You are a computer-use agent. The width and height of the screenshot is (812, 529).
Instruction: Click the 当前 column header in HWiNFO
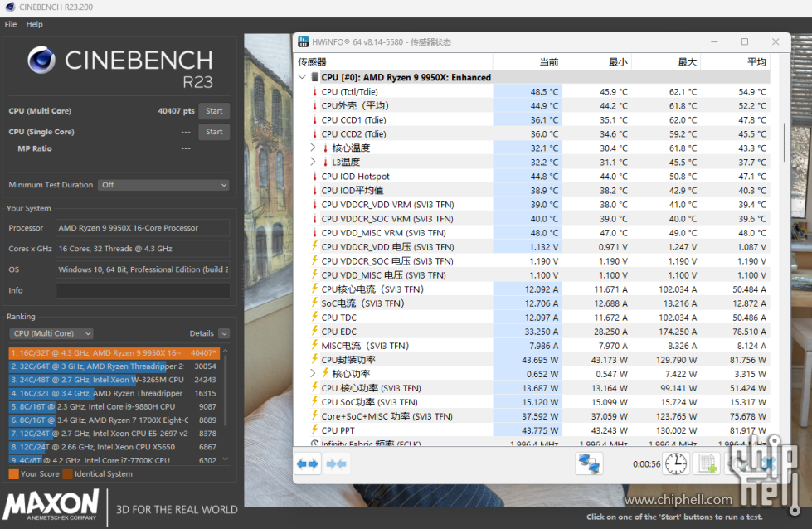pos(528,62)
